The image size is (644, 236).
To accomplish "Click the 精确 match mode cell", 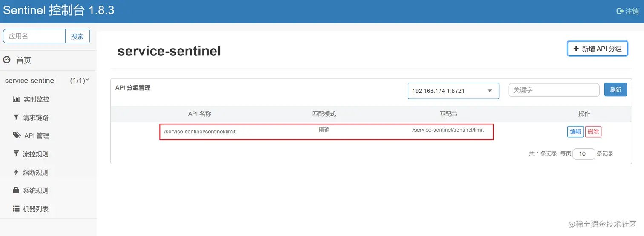I will click(x=324, y=130).
